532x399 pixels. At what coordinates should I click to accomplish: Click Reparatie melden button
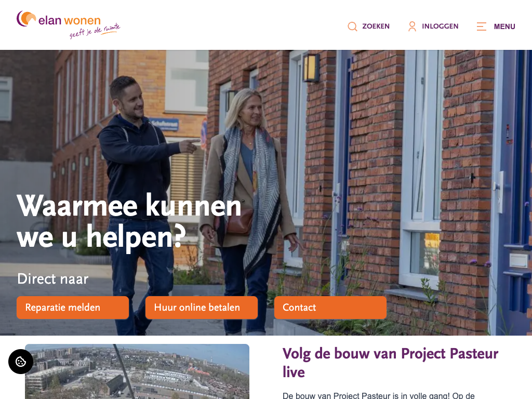click(x=73, y=308)
